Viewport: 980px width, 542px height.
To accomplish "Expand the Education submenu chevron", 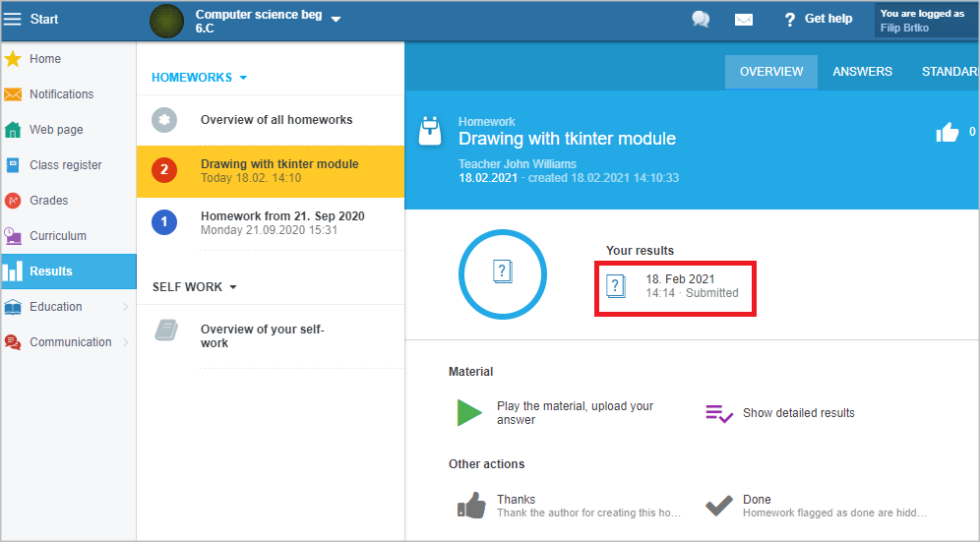I will tap(126, 307).
